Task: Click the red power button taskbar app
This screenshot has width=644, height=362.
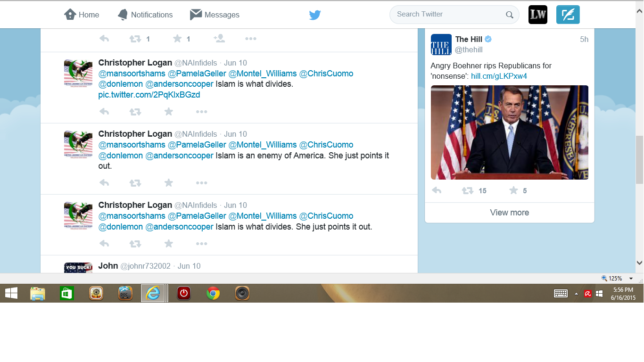Action: pos(184,294)
